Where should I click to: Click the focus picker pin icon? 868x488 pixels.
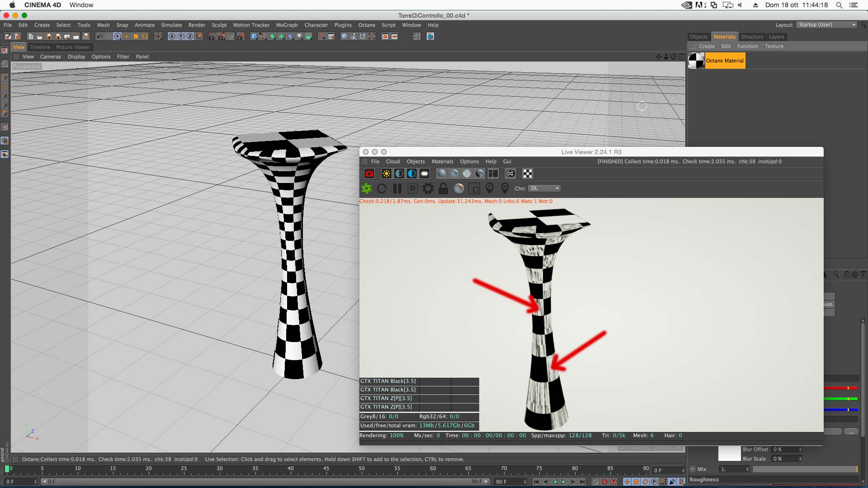pyautogui.click(x=489, y=188)
